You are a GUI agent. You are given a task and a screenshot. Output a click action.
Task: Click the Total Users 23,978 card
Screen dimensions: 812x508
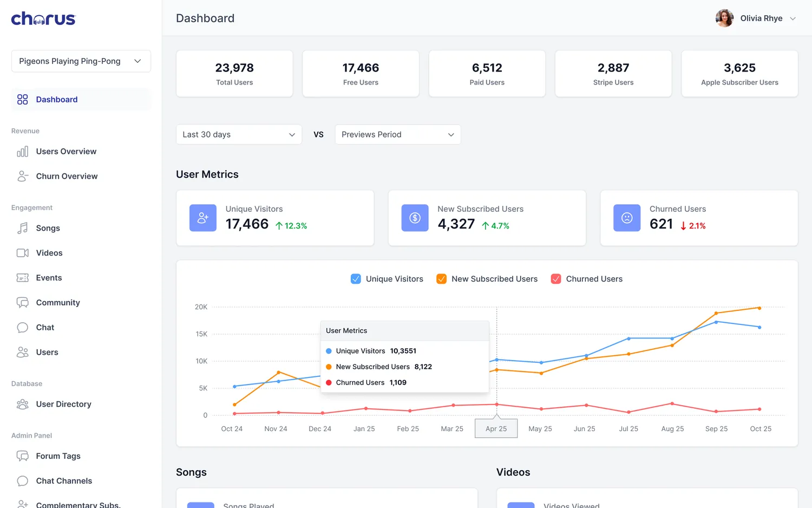click(234, 74)
